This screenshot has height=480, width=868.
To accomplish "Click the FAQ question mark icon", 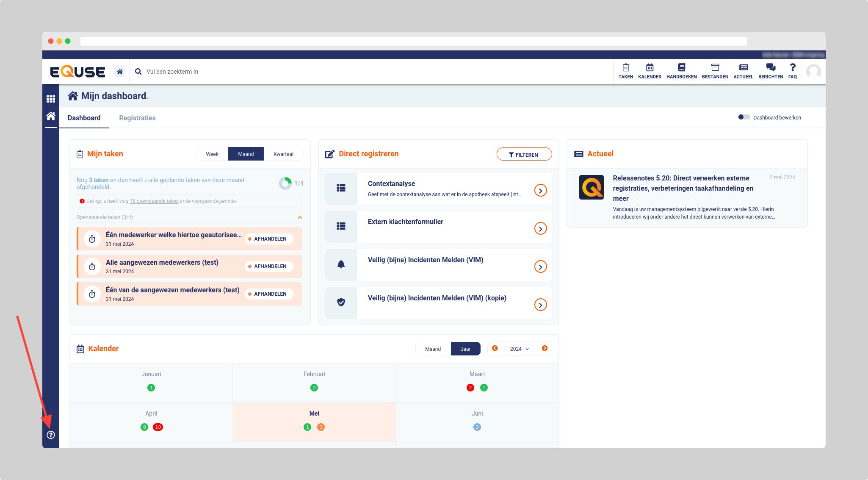I will point(792,71).
